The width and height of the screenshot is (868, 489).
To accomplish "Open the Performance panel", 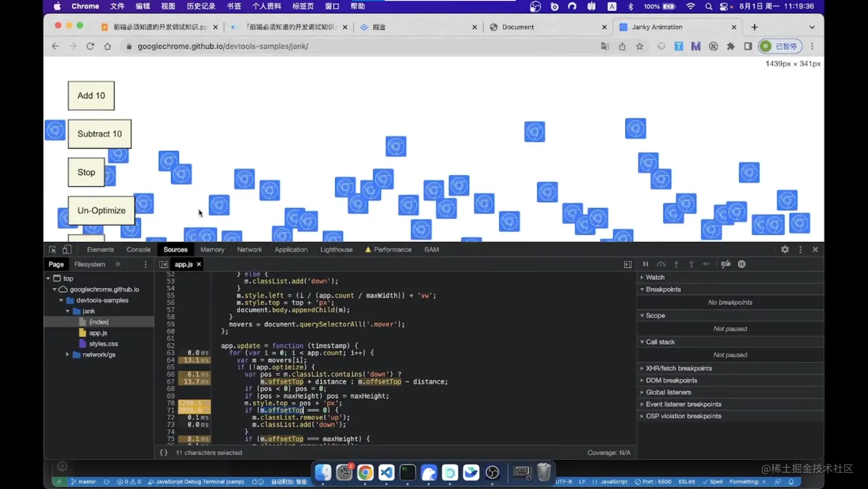I will [393, 249].
